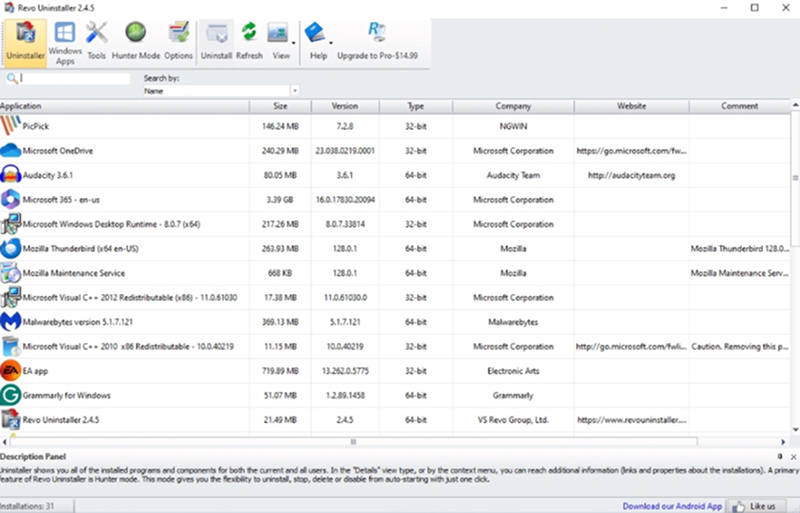Image resolution: width=800 pixels, height=513 pixels.
Task: Click the Caution. Removing this comment cell
Action: [x=740, y=347]
